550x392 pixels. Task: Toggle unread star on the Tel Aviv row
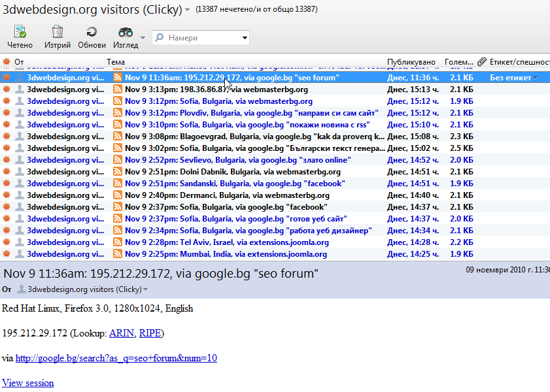(x=7, y=242)
